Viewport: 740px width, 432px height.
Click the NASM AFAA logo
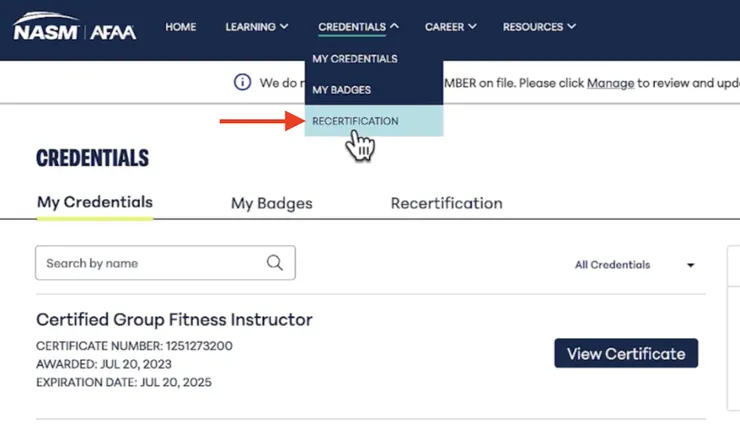(74, 29)
